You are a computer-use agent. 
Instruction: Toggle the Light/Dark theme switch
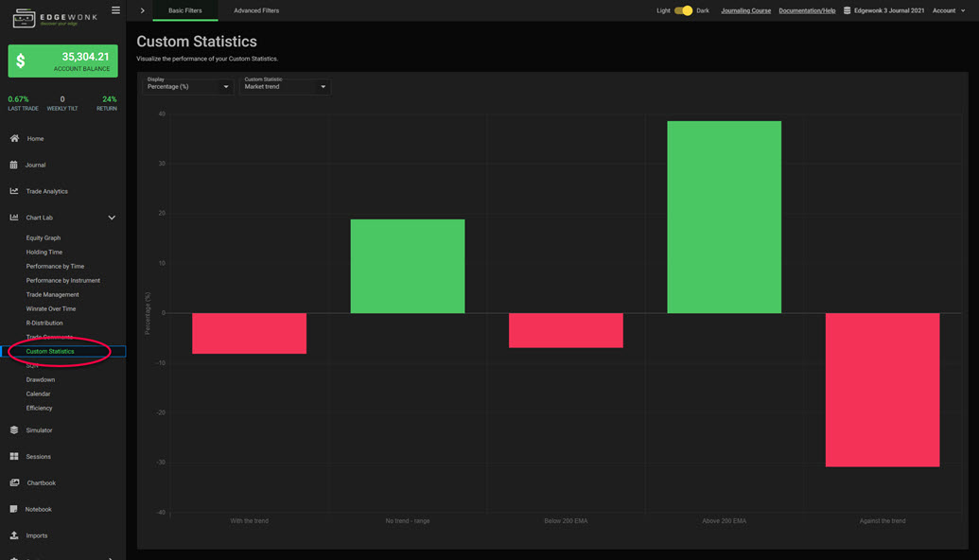click(x=683, y=10)
